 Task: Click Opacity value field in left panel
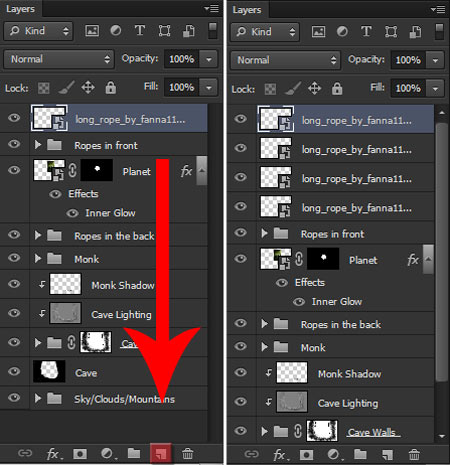click(182, 60)
